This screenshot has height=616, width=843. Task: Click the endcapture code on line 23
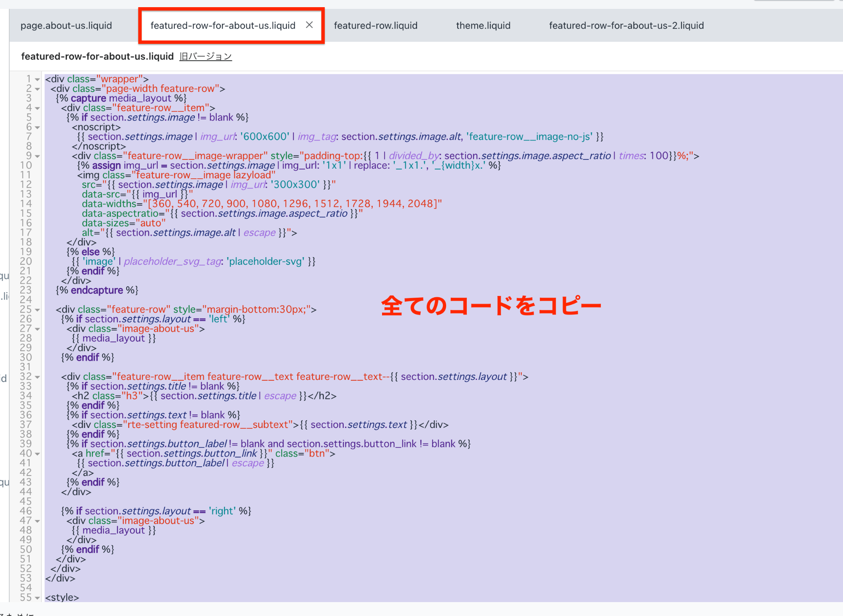[97, 290]
